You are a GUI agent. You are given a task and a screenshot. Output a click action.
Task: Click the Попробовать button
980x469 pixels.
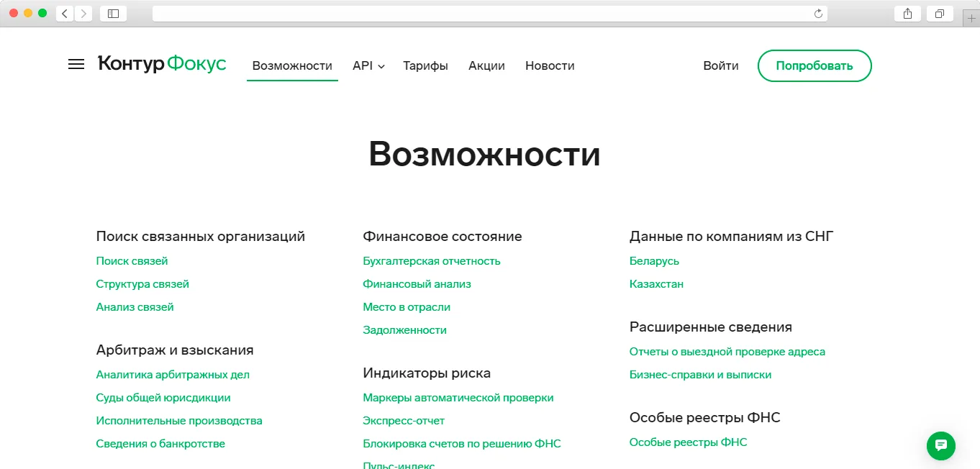click(x=815, y=65)
